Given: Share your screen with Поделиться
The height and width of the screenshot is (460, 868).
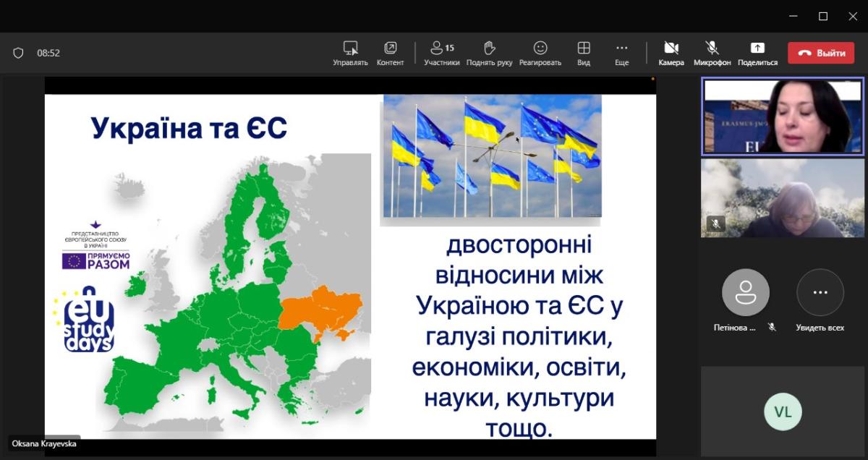Looking at the screenshot, I should pos(757,54).
